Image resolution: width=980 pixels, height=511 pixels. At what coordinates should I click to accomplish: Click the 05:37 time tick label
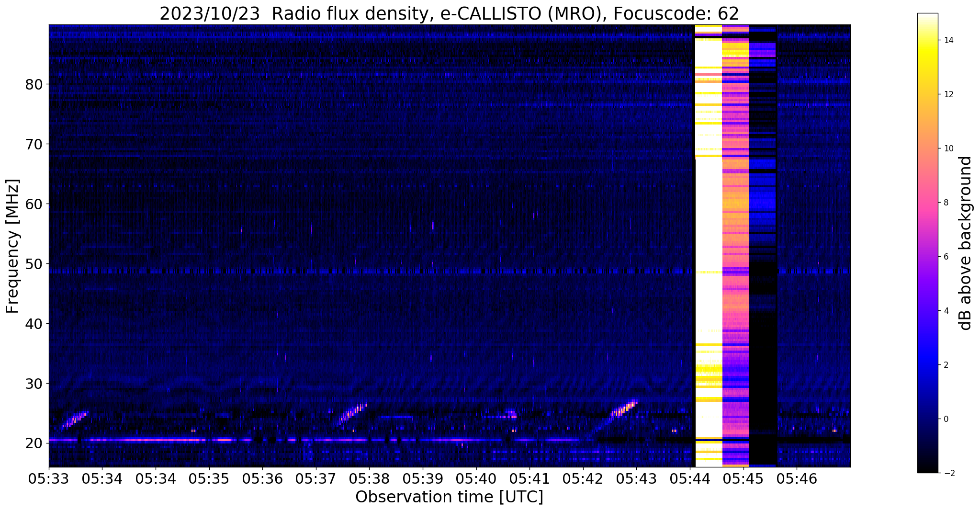pyautogui.click(x=315, y=479)
